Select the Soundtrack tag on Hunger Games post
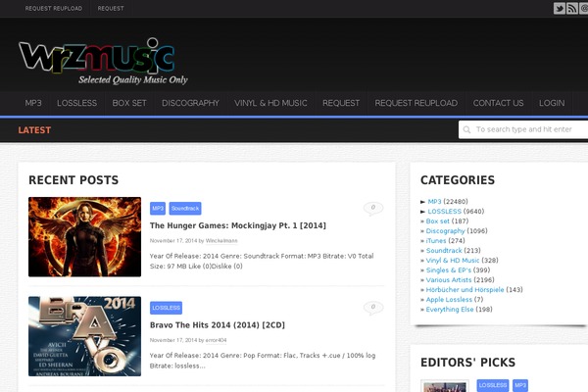Viewport: 588px width, 392px height. (x=184, y=209)
